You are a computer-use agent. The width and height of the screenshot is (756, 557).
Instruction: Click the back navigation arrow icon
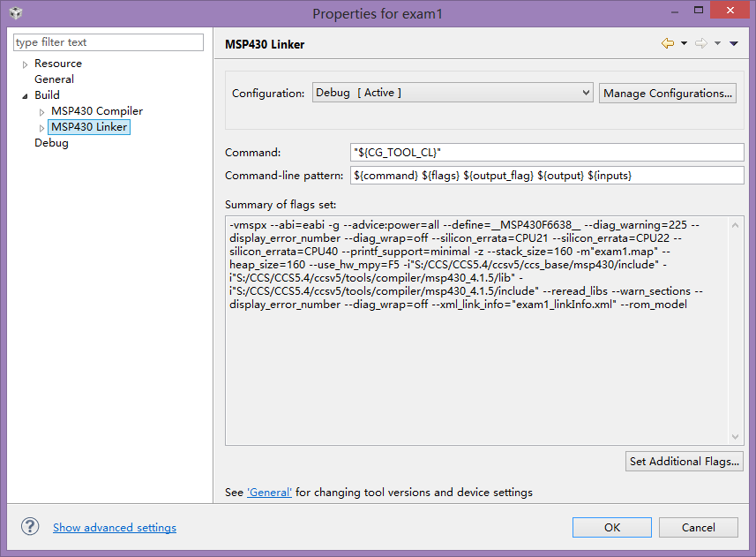pyautogui.click(x=668, y=43)
